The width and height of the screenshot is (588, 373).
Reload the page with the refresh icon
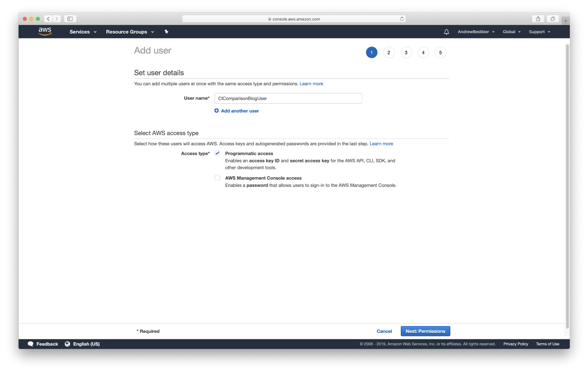tap(402, 19)
